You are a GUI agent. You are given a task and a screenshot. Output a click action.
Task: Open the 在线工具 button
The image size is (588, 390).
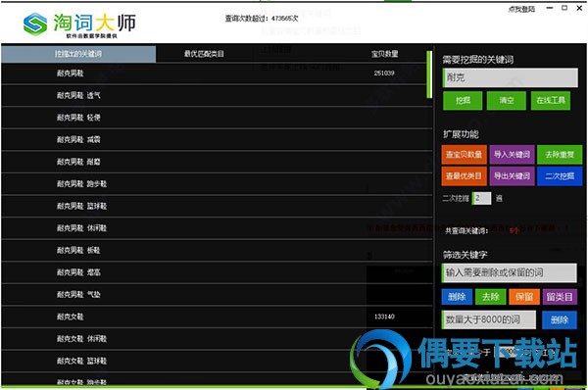click(551, 101)
